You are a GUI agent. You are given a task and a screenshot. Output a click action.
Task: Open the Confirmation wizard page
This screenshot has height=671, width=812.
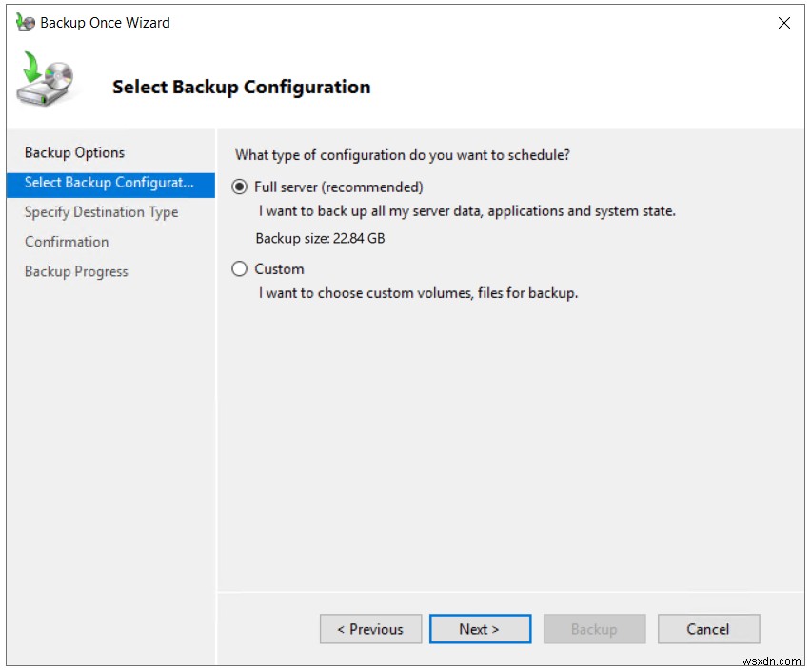pos(66,241)
